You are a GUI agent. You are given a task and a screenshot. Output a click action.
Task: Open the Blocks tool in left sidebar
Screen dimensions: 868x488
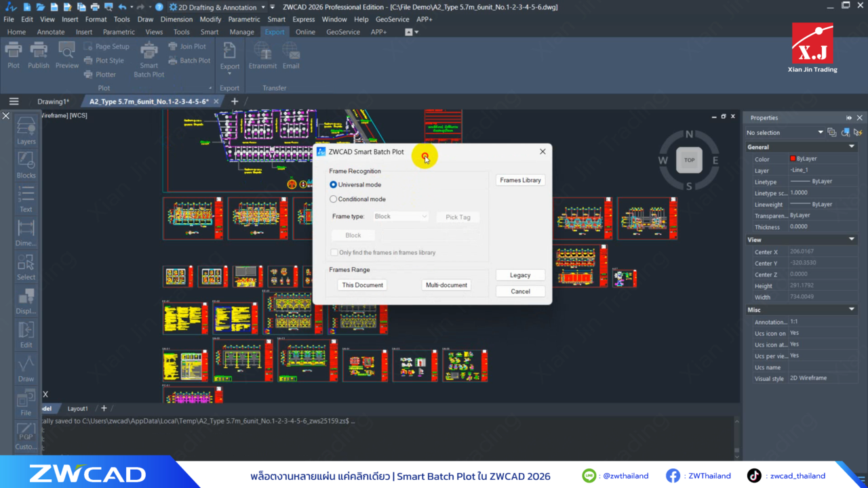click(x=26, y=165)
